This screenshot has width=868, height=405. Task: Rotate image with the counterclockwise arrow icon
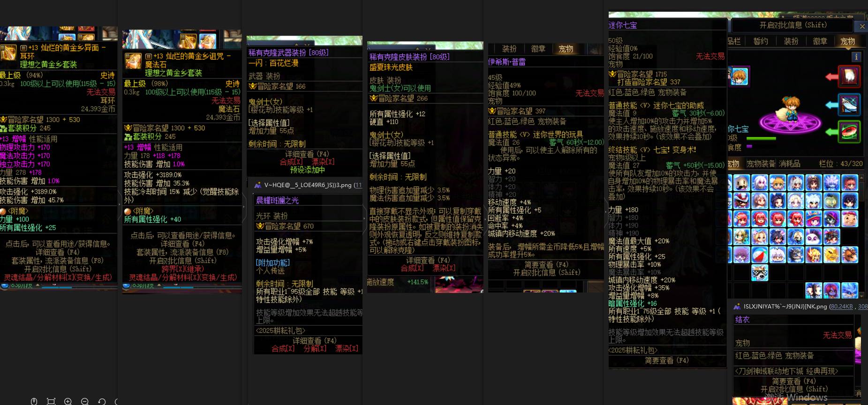point(102,401)
